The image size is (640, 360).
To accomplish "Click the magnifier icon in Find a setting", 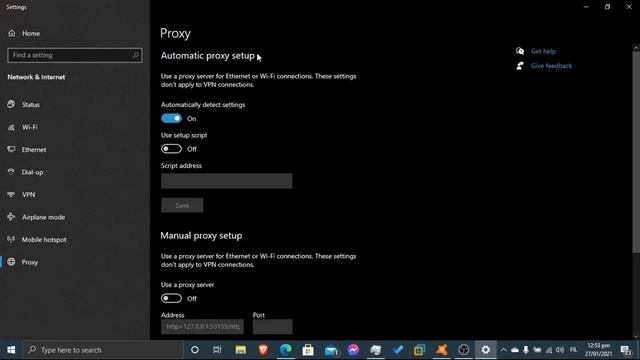I will tap(135, 55).
